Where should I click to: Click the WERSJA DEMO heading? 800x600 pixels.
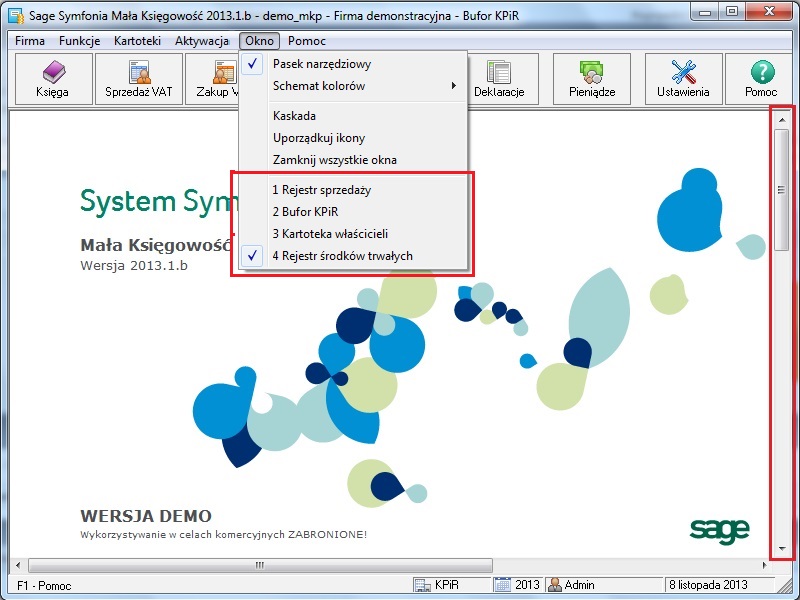click(x=146, y=516)
